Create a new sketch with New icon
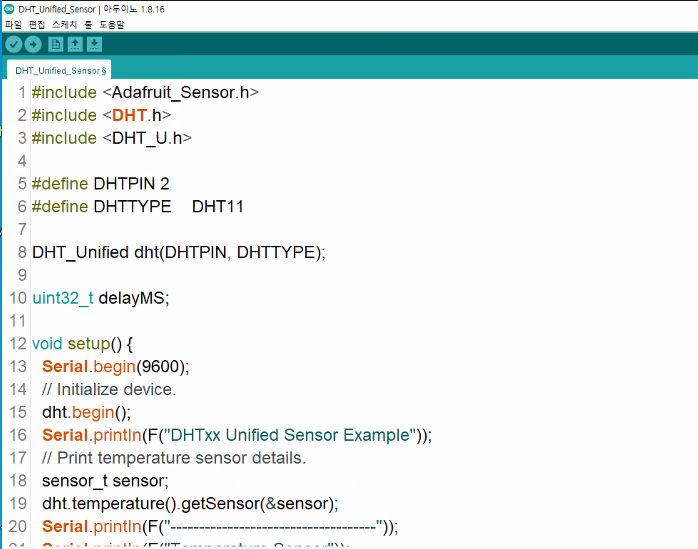698x549 pixels. tap(56, 45)
